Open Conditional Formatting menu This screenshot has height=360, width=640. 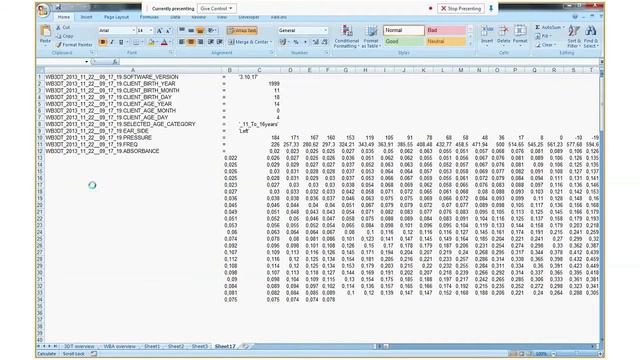coord(347,37)
